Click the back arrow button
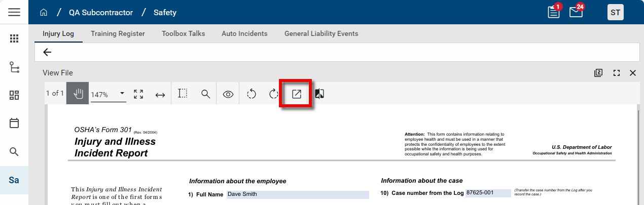The width and height of the screenshot is (644, 205). (x=47, y=52)
